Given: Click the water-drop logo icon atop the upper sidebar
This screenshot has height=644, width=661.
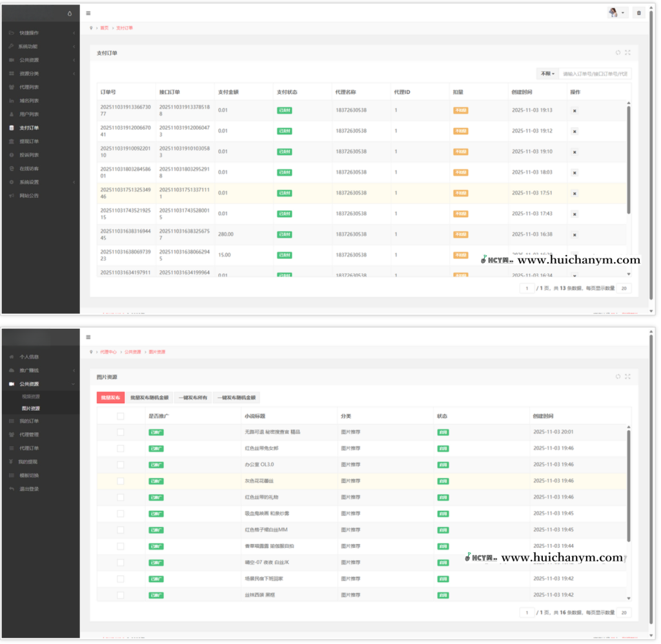Looking at the screenshot, I should pos(70,14).
